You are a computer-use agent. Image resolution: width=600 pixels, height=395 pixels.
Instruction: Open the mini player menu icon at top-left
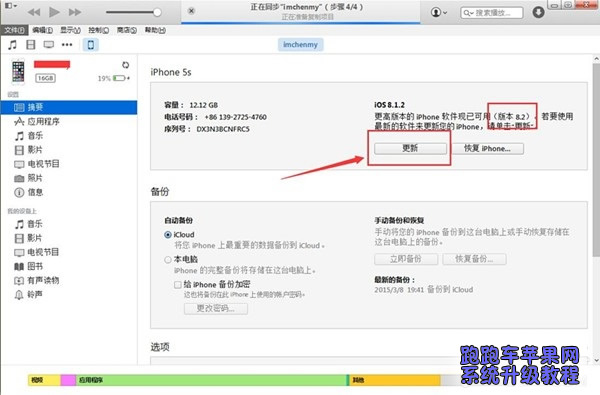(x=10, y=5)
